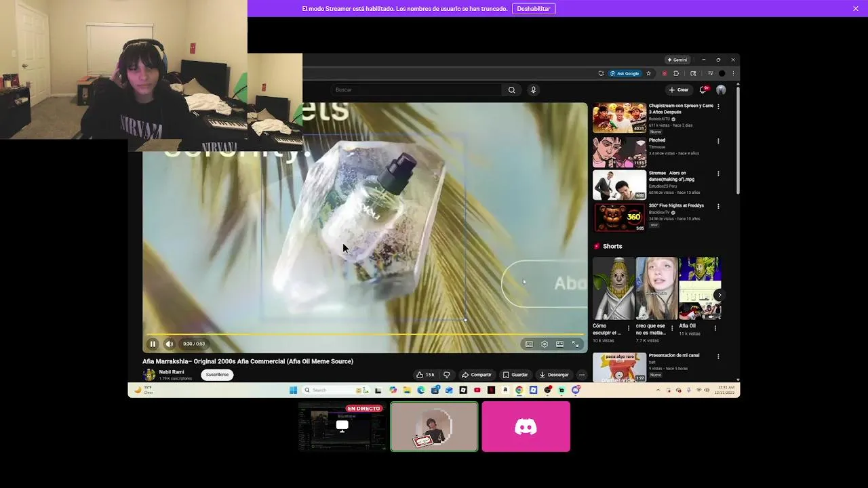Toggle video subtitles
The image size is (868, 488).
pos(529,344)
